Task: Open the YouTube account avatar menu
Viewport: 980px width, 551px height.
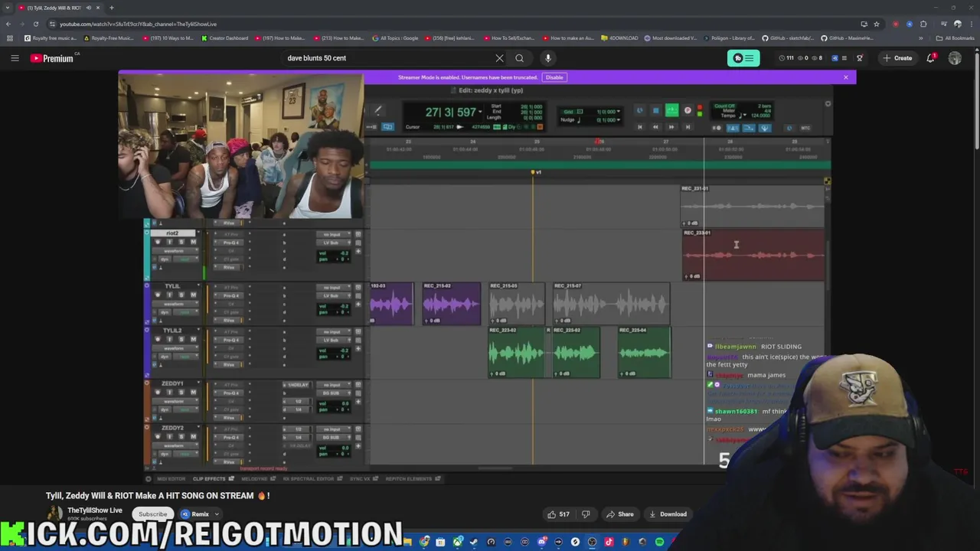Action: (955, 58)
